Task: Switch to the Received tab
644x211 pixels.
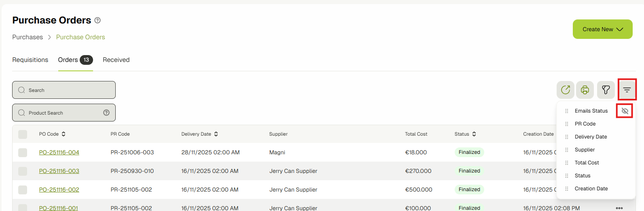Action: 116,60
